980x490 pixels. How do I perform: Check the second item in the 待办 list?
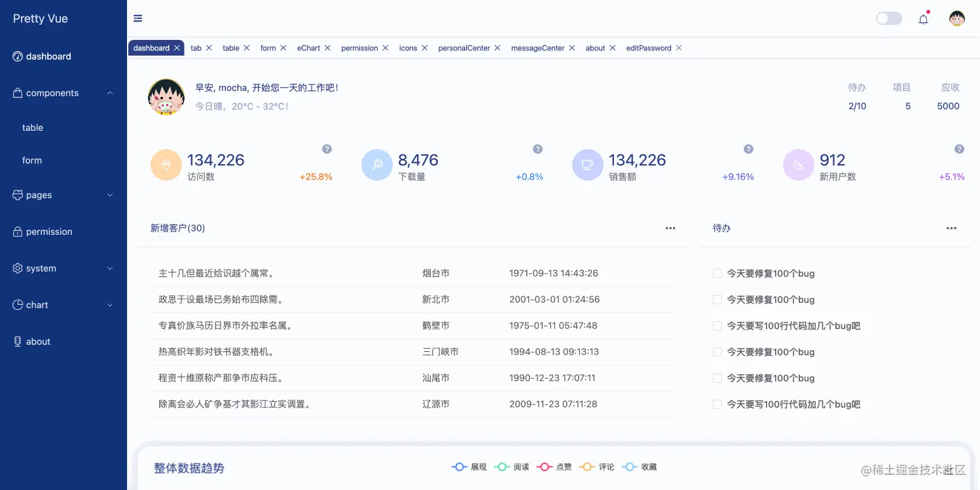click(x=717, y=300)
